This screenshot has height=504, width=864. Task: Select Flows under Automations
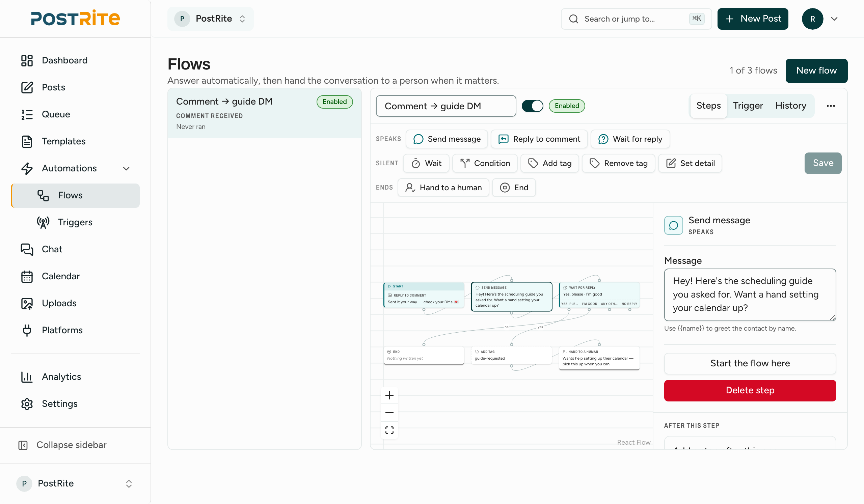[x=75, y=195]
